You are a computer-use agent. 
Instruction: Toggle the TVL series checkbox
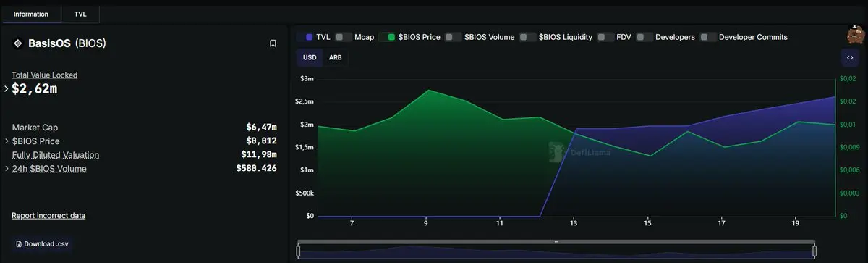(309, 37)
